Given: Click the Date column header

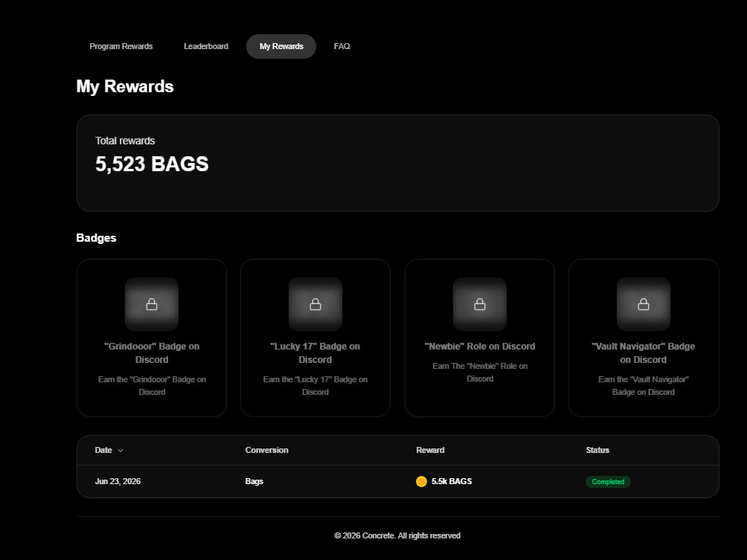Looking at the screenshot, I should coord(103,450).
